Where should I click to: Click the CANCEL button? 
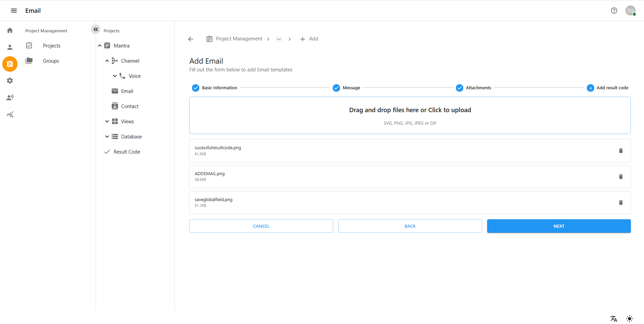coord(261,226)
